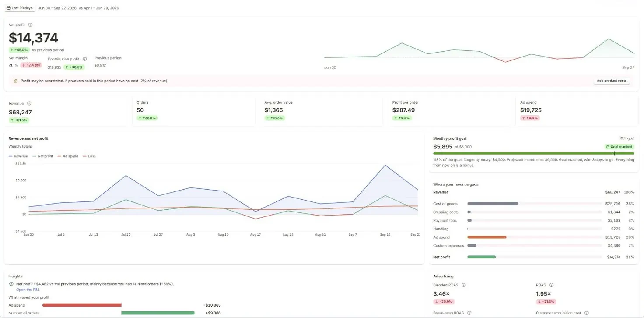
Task: Toggle the Ad spend series in chart legend
Action: [x=68, y=156]
